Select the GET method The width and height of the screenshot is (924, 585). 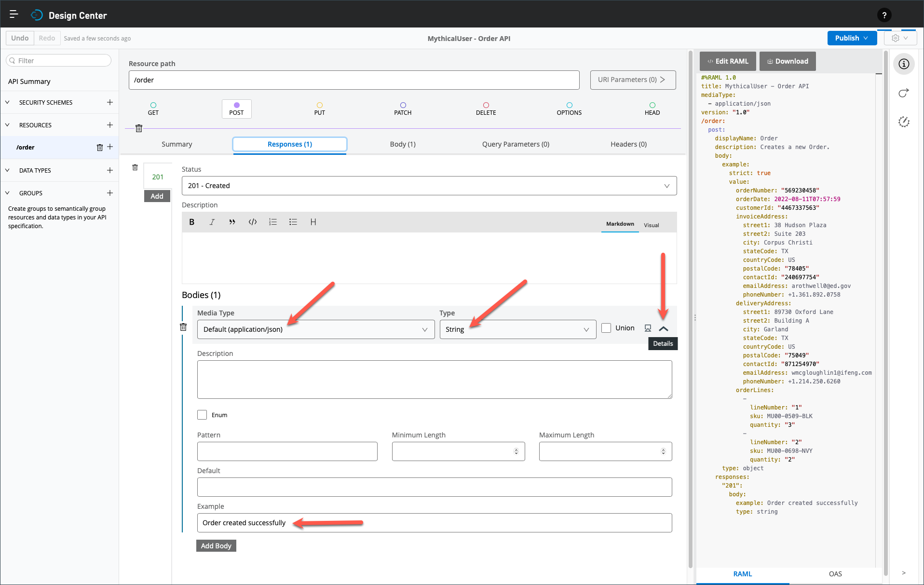(x=153, y=109)
